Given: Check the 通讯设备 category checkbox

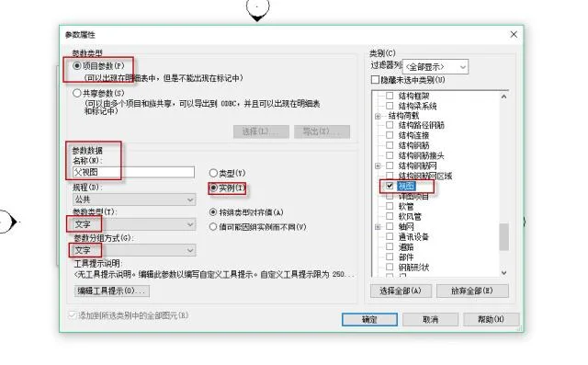Looking at the screenshot, I should 390,236.
